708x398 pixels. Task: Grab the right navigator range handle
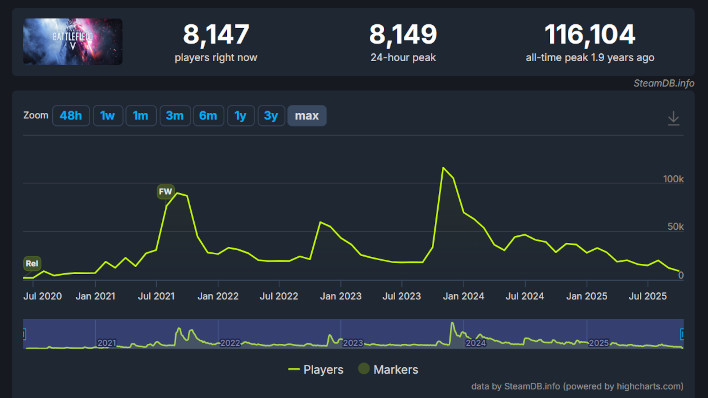(682, 334)
